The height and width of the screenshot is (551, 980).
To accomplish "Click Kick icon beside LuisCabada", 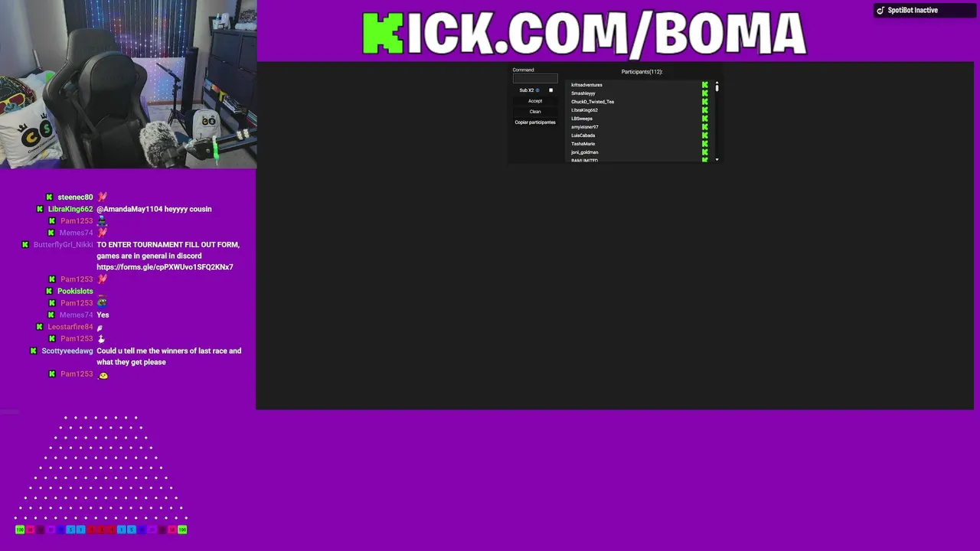I will [705, 135].
